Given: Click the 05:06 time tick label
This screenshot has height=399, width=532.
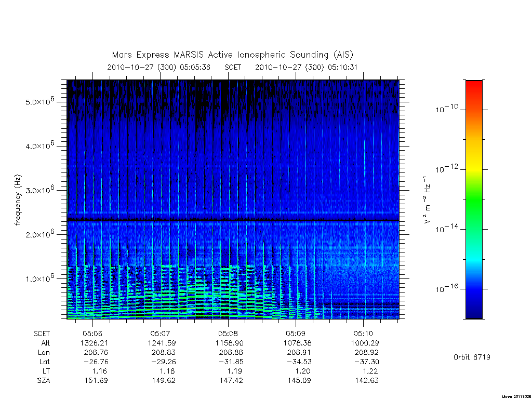Looking at the screenshot, I should click(92, 334).
